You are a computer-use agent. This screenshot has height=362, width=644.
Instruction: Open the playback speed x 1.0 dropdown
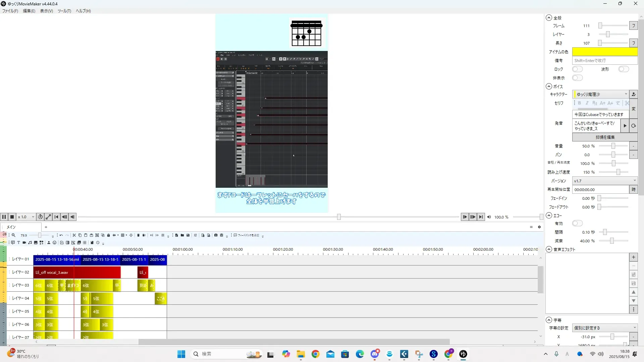click(x=26, y=217)
